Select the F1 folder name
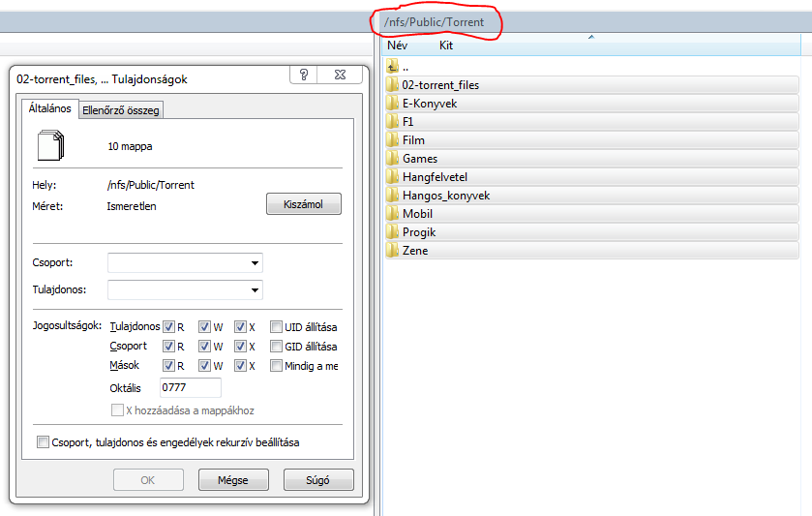Screen dimensions: 812x516 [407, 122]
